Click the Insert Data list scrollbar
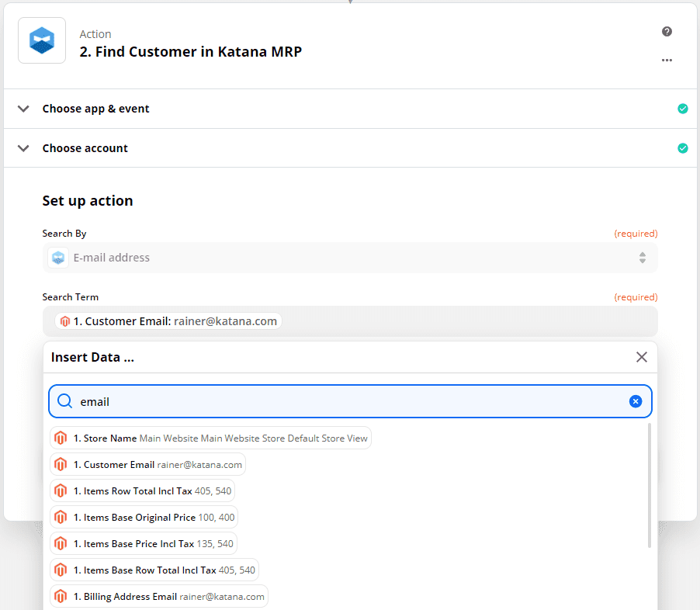700x610 pixels. 649,485
